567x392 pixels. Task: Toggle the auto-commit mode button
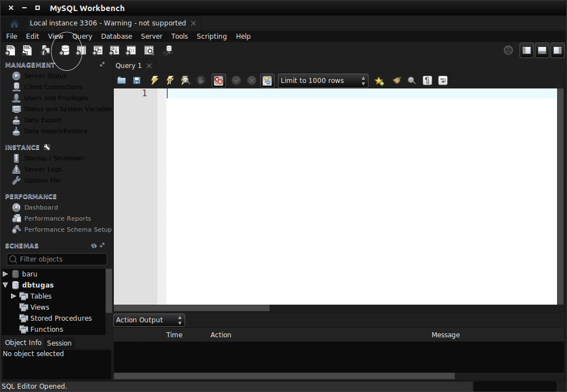click(x=267, y=81)
